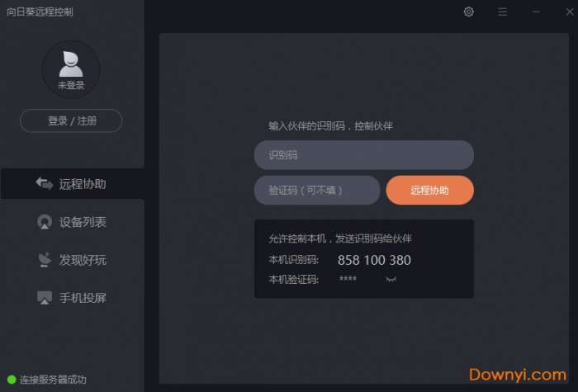
Task: Click the 发现好玩 satellite icon
Action: (45, 260)
